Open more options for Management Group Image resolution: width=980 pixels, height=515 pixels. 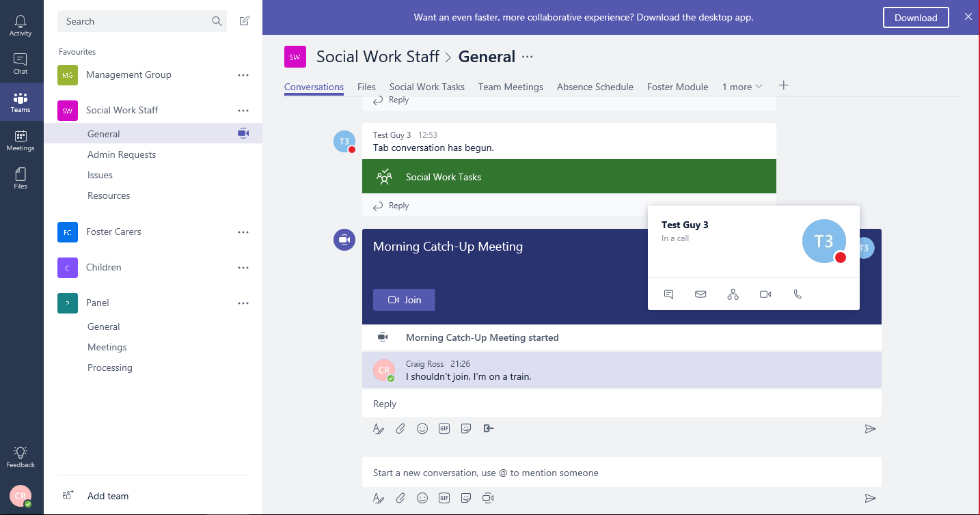click(243, 75)
